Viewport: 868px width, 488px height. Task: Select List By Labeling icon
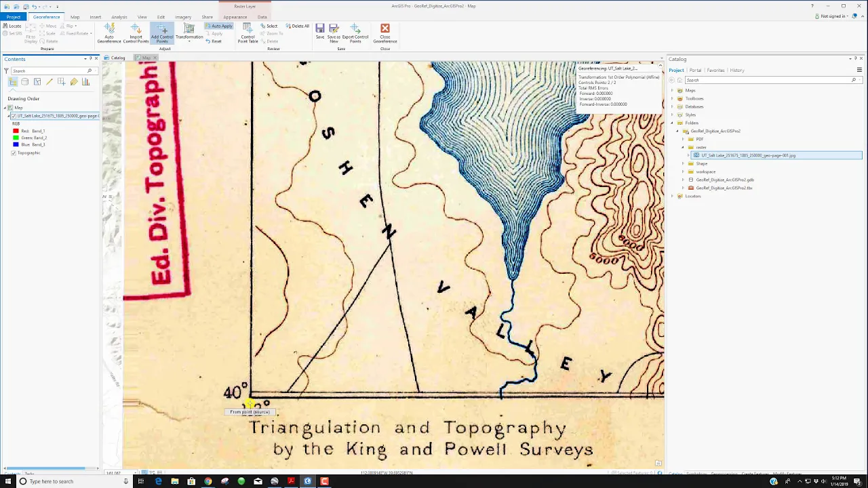[x=73, y=82]
